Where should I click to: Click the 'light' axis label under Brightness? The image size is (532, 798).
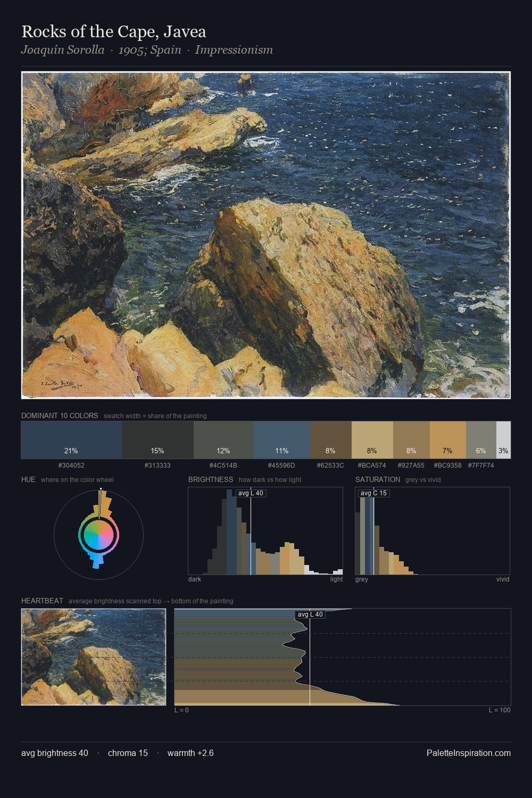pos(337,579)
